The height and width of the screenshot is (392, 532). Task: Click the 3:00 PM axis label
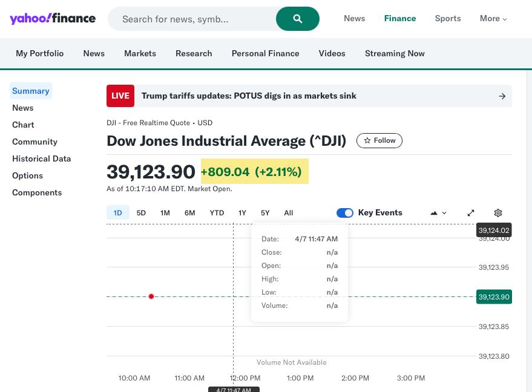(x=411, y=378)
